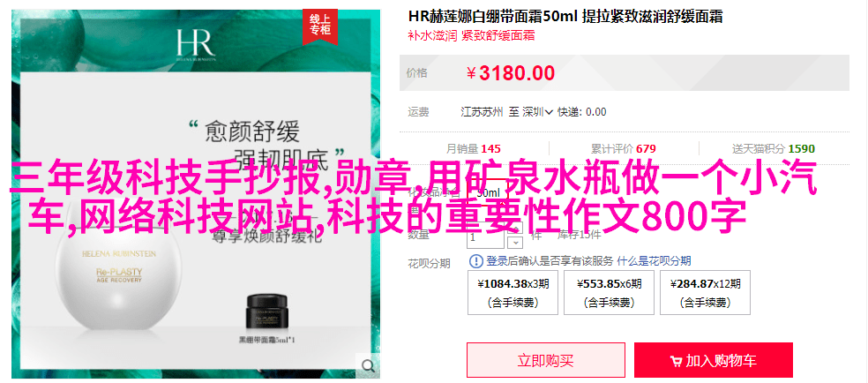Click the magnifier icon on product image
This screenshot has width=868, height=383.
click(x=368, y=365)
